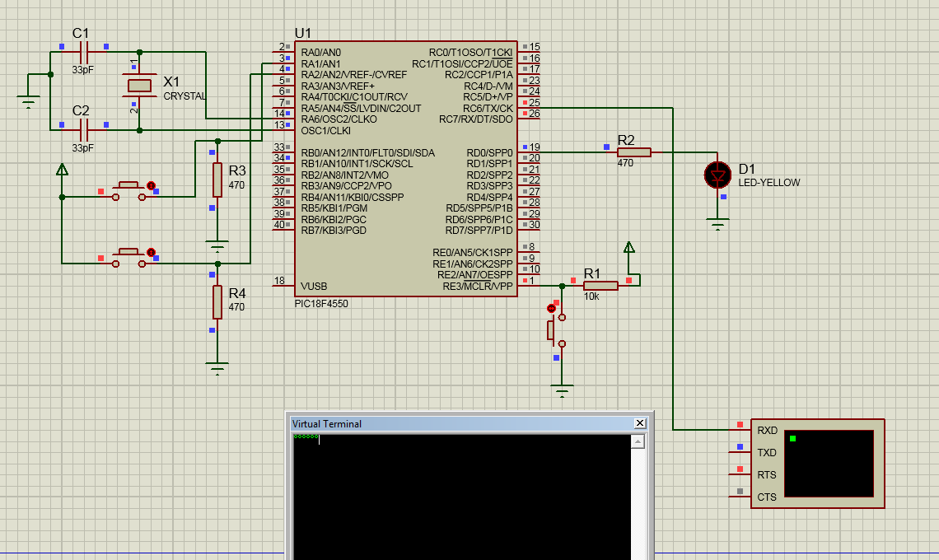939x560 pixels.
Task: Click the ground symbol below reset button
Action: [562, 391]
